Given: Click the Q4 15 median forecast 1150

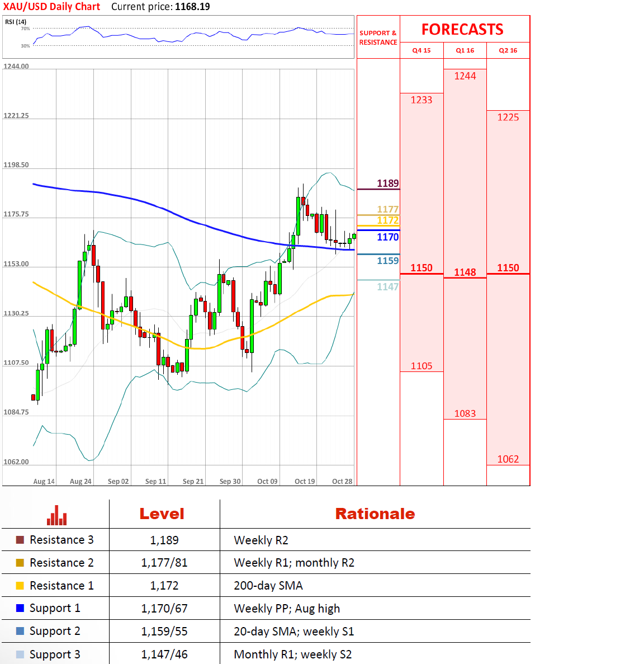Looking at the screenshot, I should click(x=422, y=267).
